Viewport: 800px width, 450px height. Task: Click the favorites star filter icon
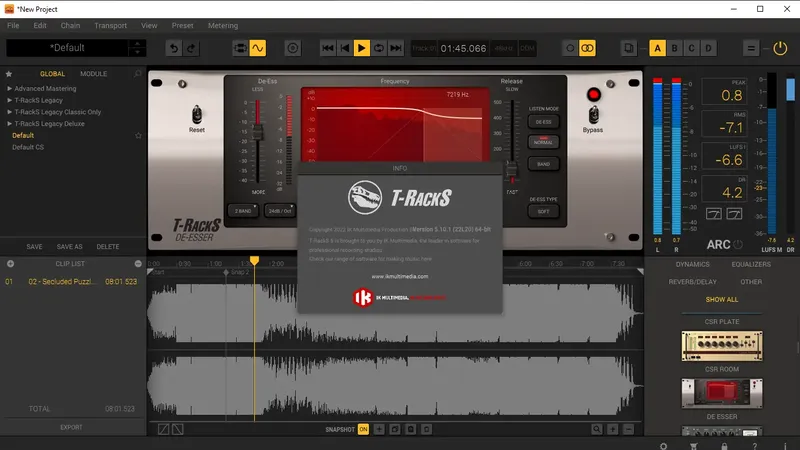9,73
